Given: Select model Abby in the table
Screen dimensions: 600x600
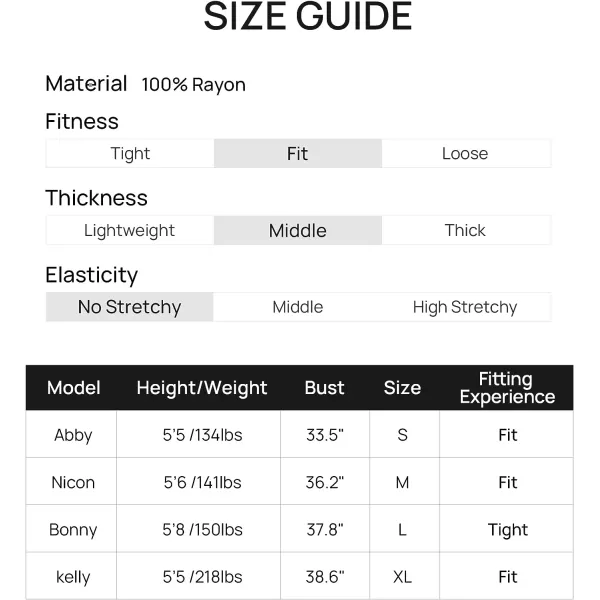Looking at the screenshot, I should [73, 435].
